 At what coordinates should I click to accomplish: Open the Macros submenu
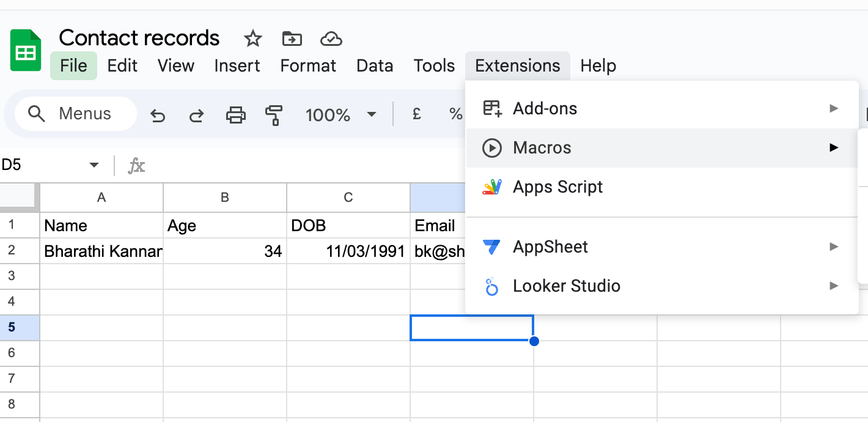tap(661, 148)
